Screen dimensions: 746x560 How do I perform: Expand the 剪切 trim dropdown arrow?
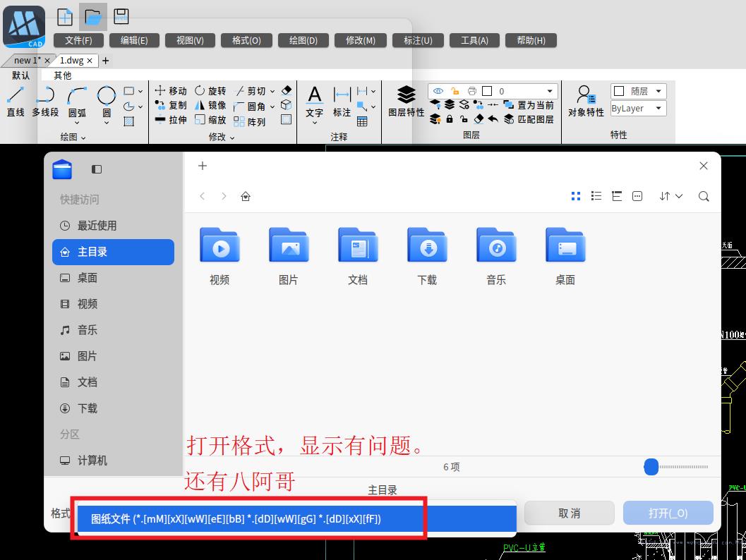(272, 91)
